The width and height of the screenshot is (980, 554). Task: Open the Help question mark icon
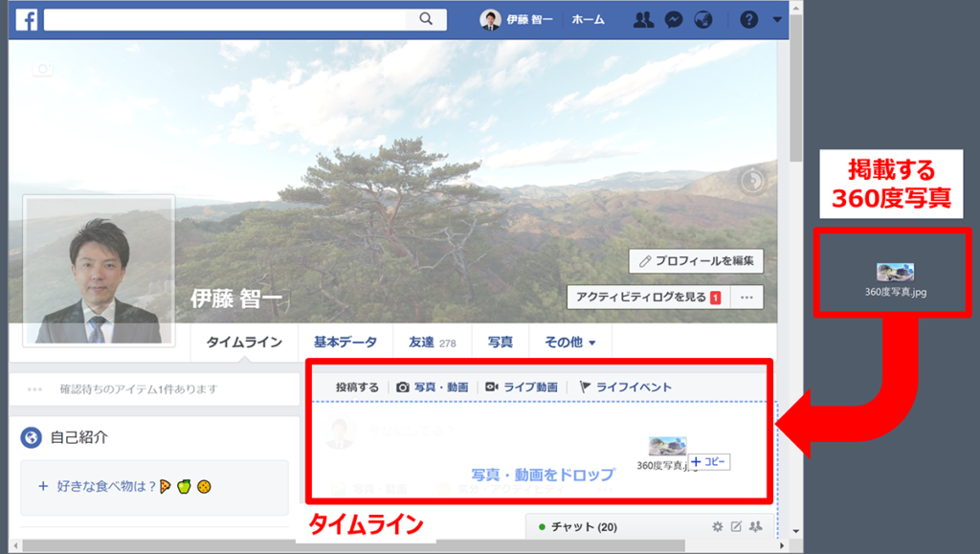748,18
